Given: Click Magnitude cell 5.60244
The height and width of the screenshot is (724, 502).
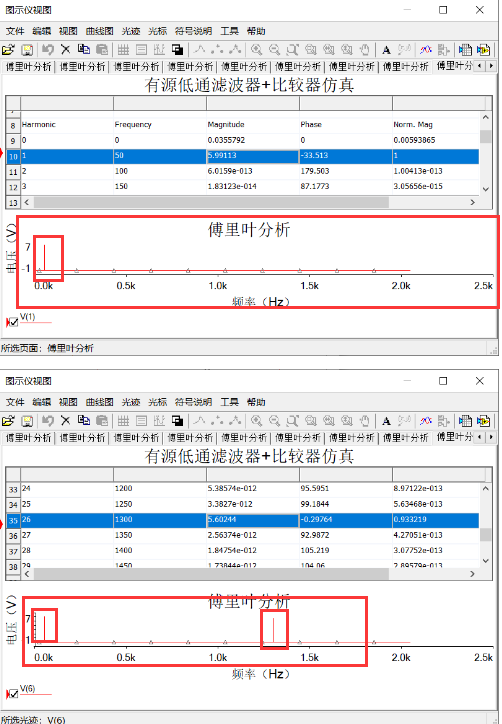Looking at the screenshot, I should pos(253,519).
